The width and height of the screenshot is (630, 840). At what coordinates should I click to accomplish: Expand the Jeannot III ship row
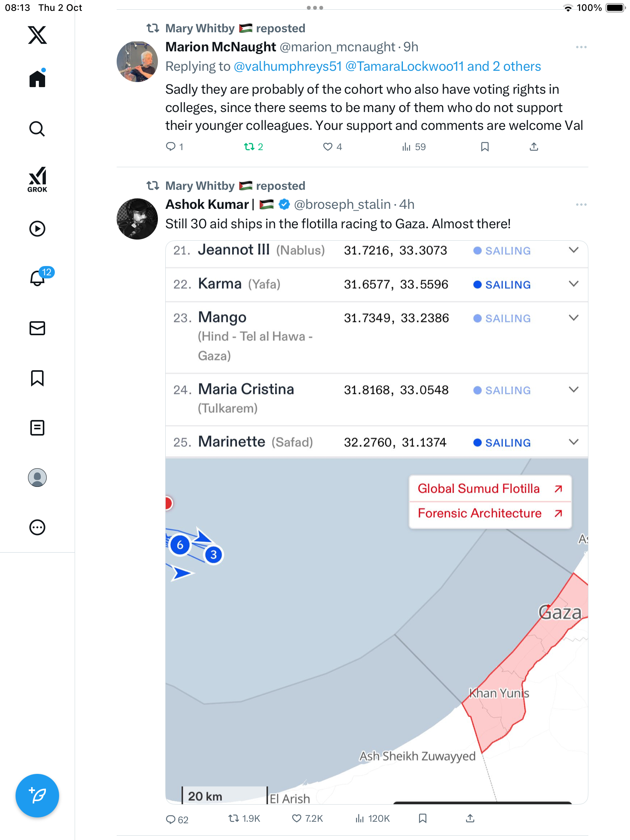click(x=574, y=250)
